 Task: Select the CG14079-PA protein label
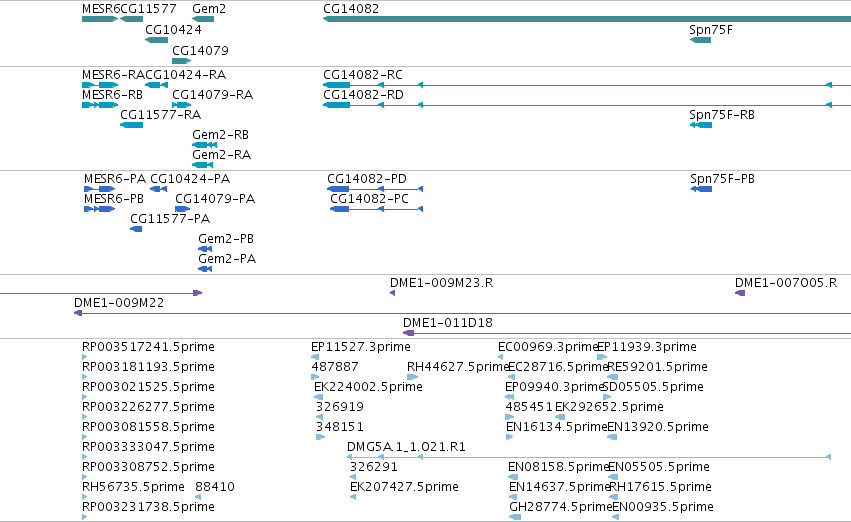click(215, 199)
